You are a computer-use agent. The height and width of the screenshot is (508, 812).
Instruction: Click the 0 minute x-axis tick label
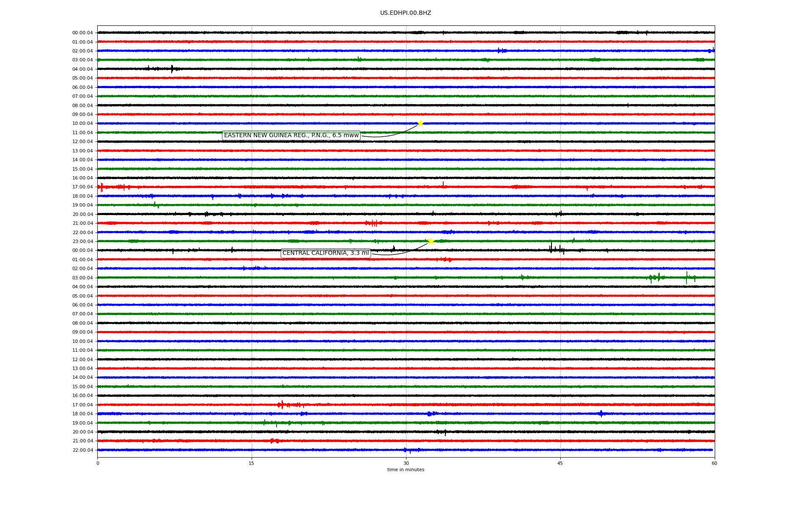click(98, 463)
